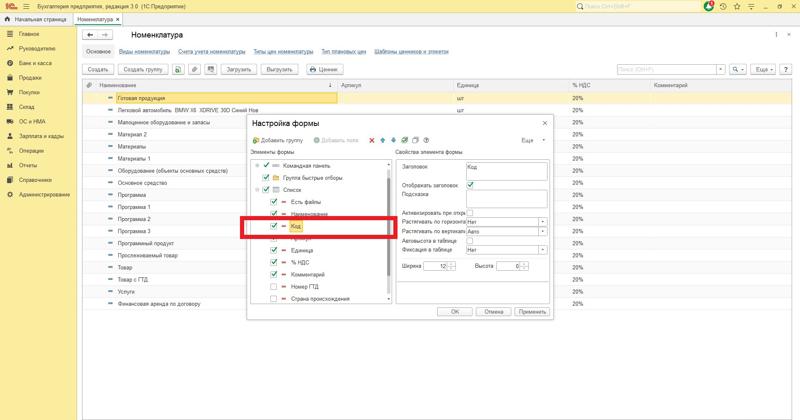Image resolution: width=800 pixels, height=420 pixels.
Task: Click the round help icon in form settings
Action: coord(426,140)
